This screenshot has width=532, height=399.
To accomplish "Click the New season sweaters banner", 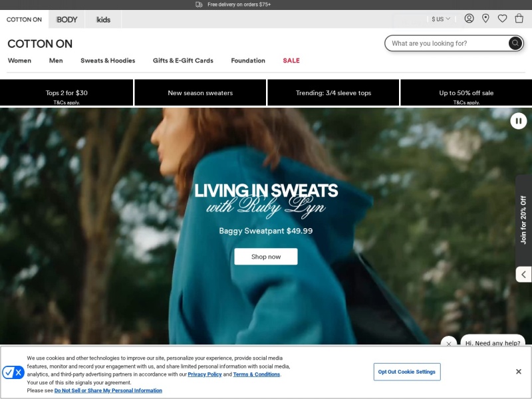I will 200,92.
